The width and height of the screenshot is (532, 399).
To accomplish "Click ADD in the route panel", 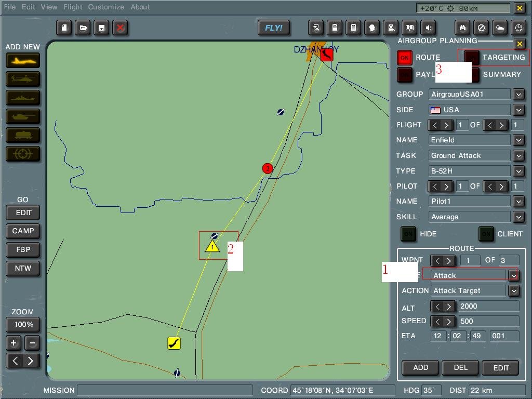I will 420,368.
